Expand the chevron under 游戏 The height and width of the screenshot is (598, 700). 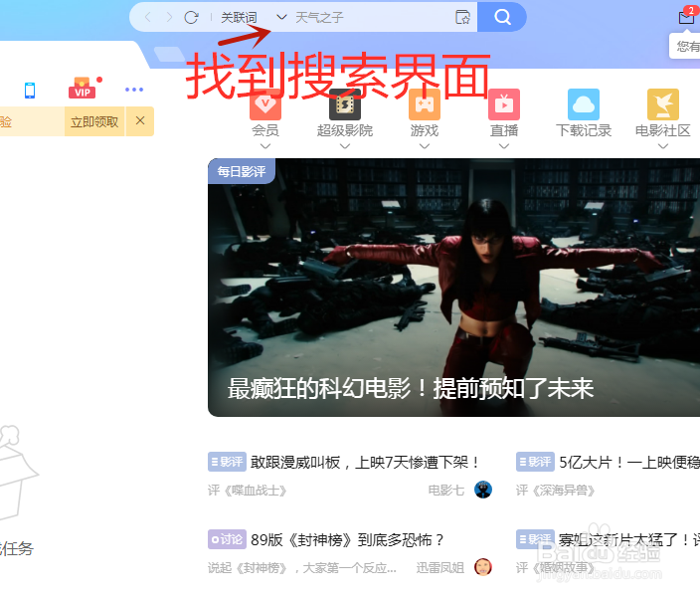[x=425, y=146]
